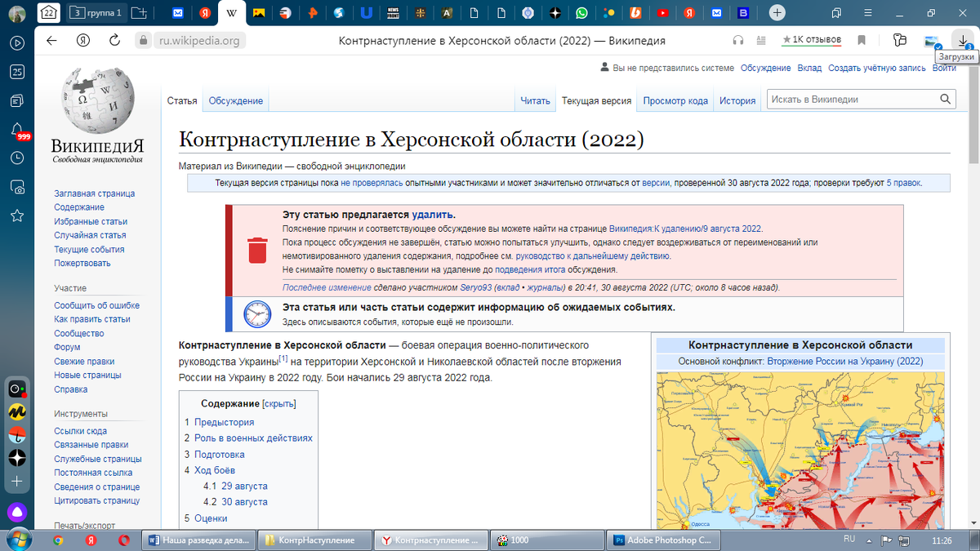The width and height of the screenshot is (980, 551).
Task: Open the Просмотр кода tab
Action: pyautogui.click(x=675, y=101)
